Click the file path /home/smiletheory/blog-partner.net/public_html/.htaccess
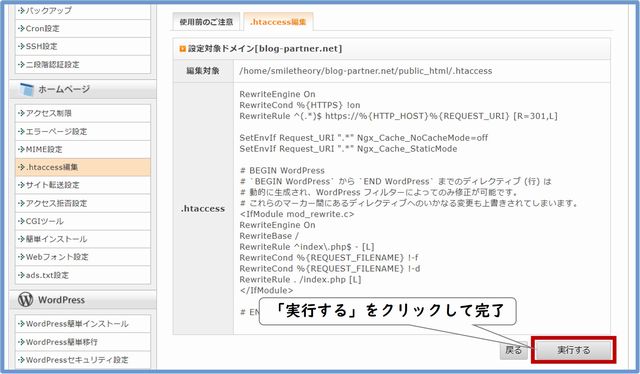This screenshot has height=374, width=640. 366,71
